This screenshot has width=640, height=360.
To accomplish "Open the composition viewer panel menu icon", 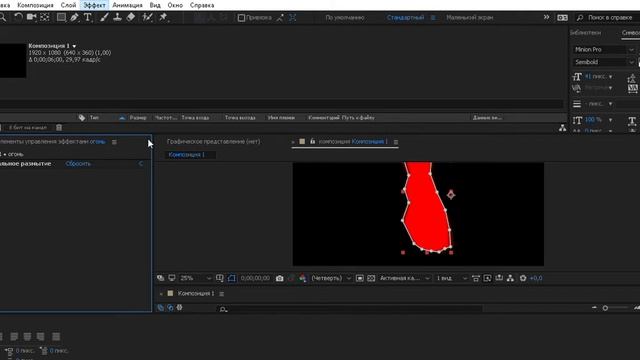I will tap(396, 142).
